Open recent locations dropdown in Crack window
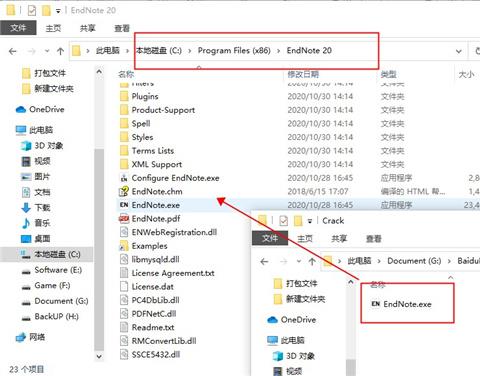This screenshot has width=480, height=376. coord(299,262)
